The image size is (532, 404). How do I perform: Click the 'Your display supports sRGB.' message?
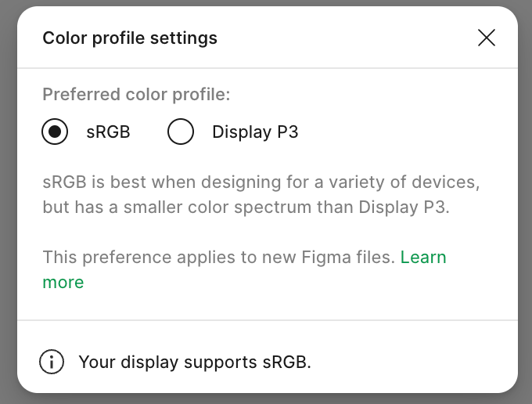[195, 362]
